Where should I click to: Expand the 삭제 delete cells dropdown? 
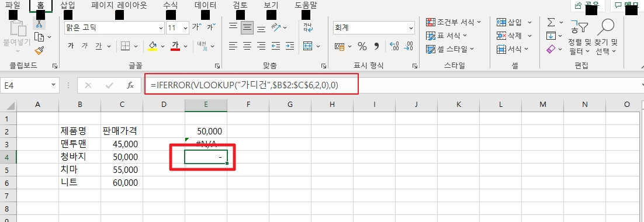tap(529, 36)
